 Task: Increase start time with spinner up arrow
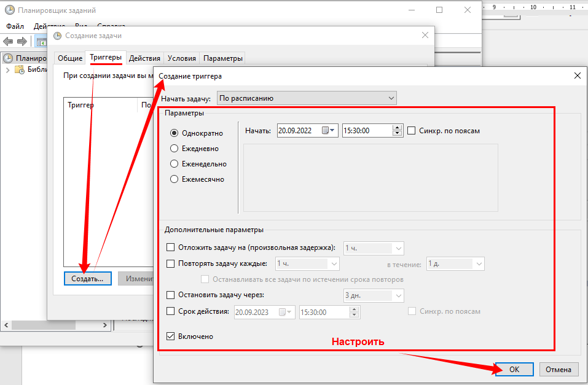click(x=397, y=128)
